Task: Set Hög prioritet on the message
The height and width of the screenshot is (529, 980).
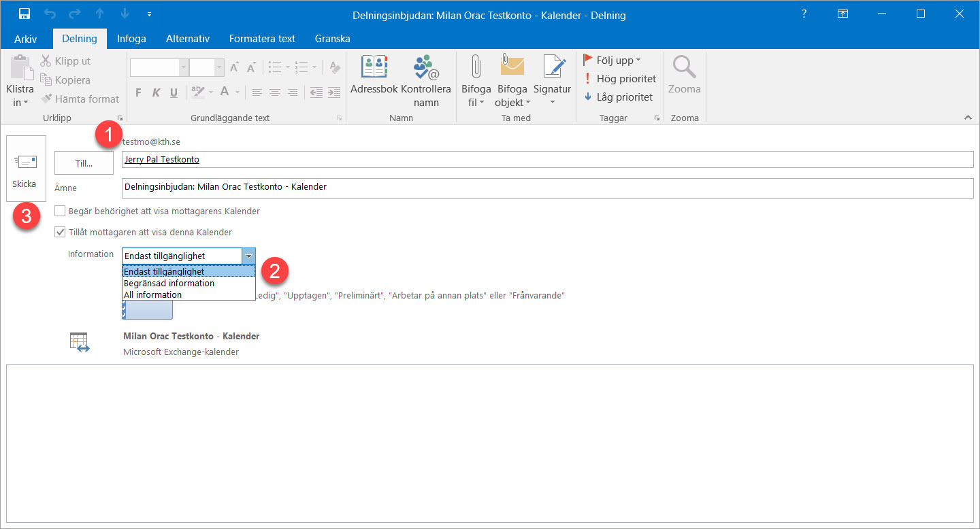Action: 620,79
